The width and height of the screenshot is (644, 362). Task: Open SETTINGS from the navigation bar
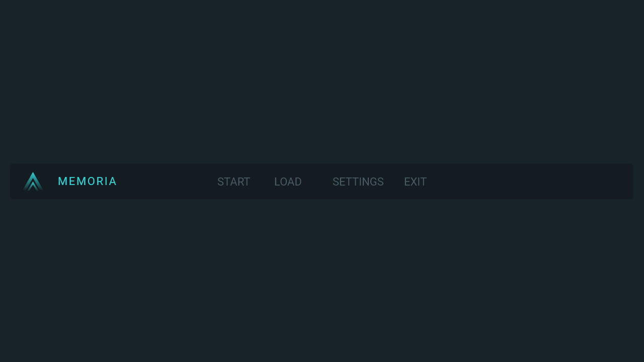358,182
